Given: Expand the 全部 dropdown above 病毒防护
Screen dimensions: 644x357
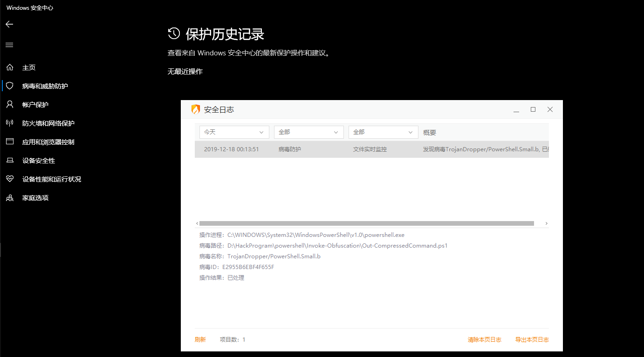Looking at the screenshot, I should [x=309, y=132].
